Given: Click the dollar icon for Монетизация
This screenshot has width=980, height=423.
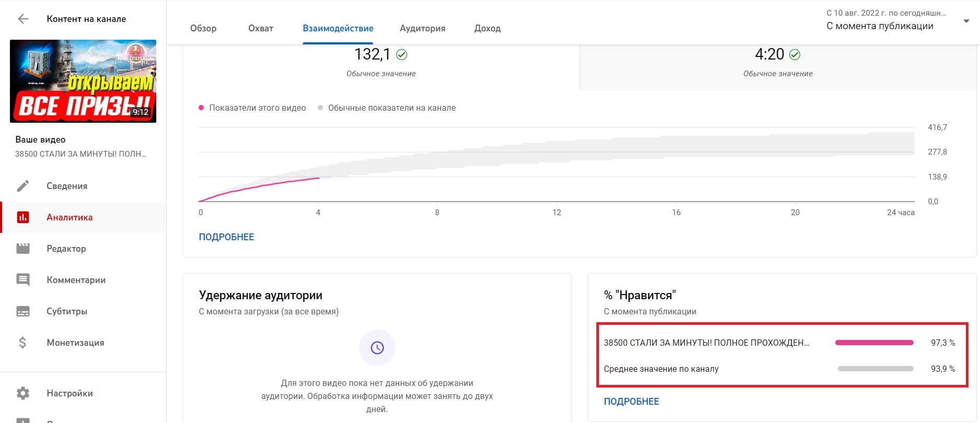Looking at the screenshot, I should click(23, 343).
